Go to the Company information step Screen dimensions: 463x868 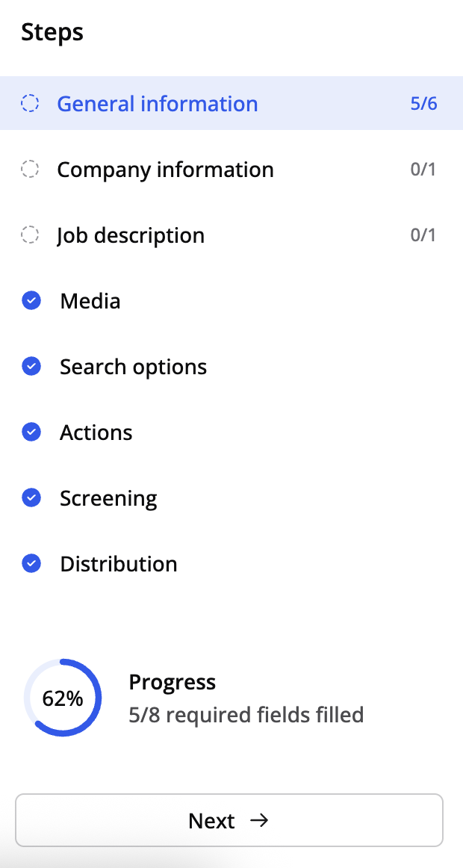(165, 170)
